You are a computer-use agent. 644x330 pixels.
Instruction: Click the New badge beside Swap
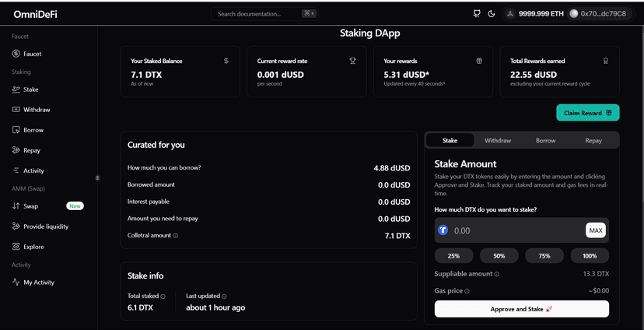click(x=75, y=206)
